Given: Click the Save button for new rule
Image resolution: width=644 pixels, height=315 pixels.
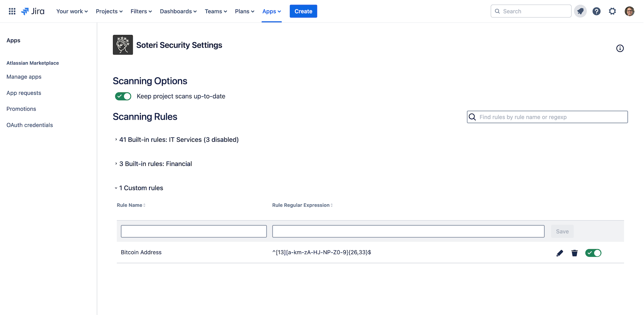Looking at the screenshot, I should pyautogui.click(x=562, y=231).
